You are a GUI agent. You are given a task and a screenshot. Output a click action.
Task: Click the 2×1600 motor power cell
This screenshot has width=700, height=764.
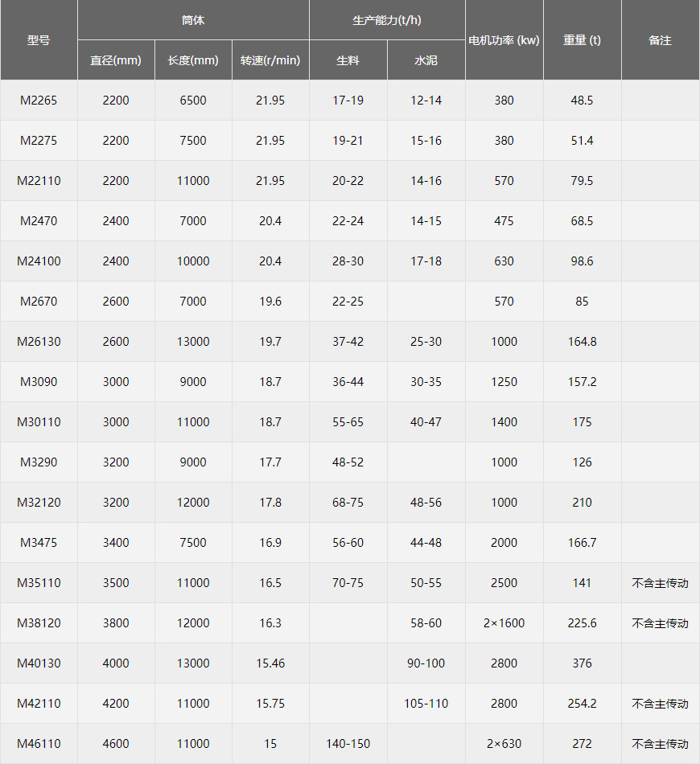point(504,623)
